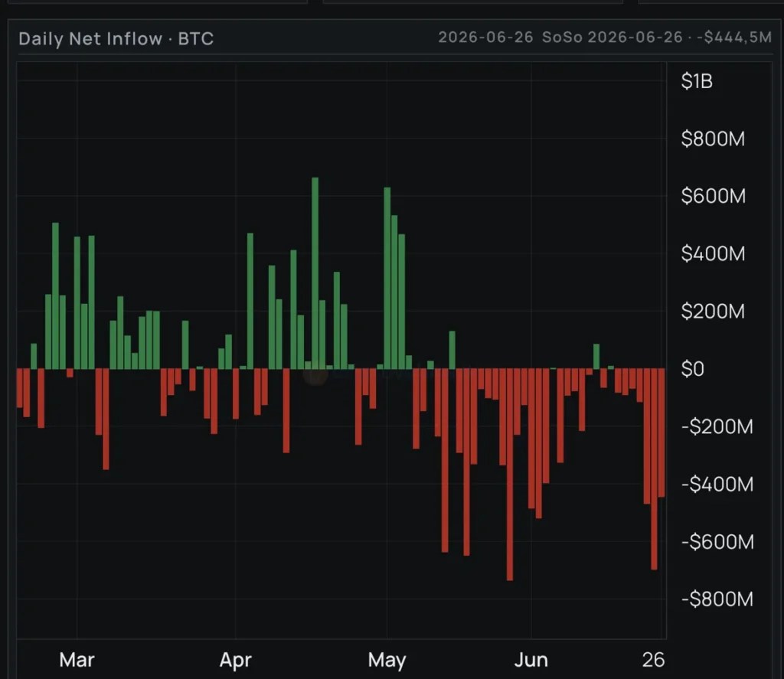784x679 pixels.
Task: Click the Mar x-axis label
Action: [77, 660]
